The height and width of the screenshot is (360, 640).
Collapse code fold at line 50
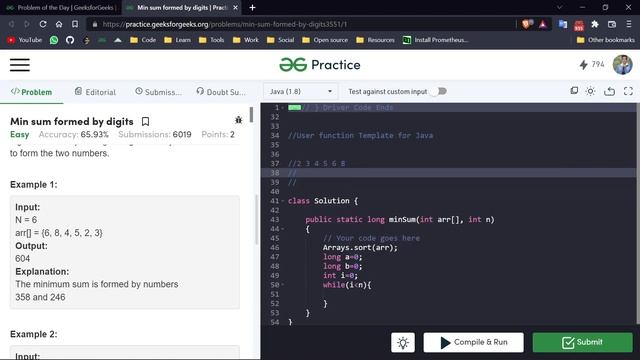[283, 285]
